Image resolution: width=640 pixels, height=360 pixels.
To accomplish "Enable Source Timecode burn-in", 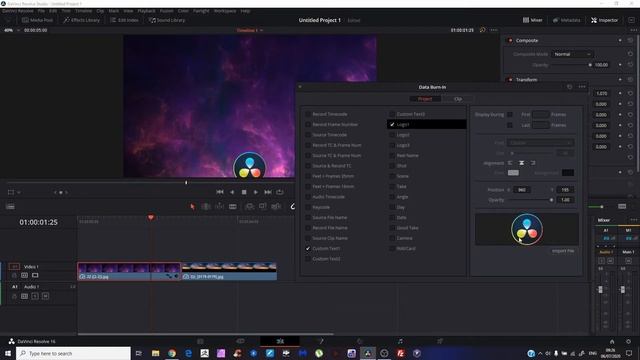I will click(x=308, y=135).
